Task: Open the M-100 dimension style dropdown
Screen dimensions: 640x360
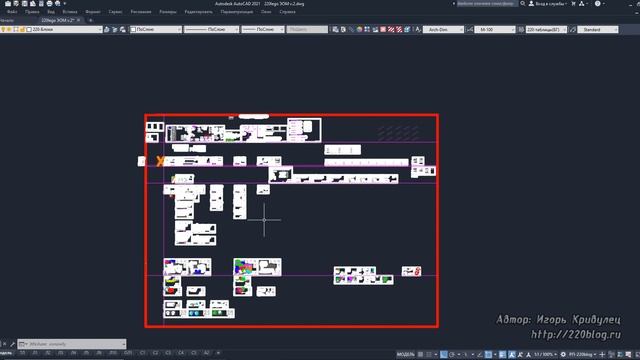Action: [495, 29]
